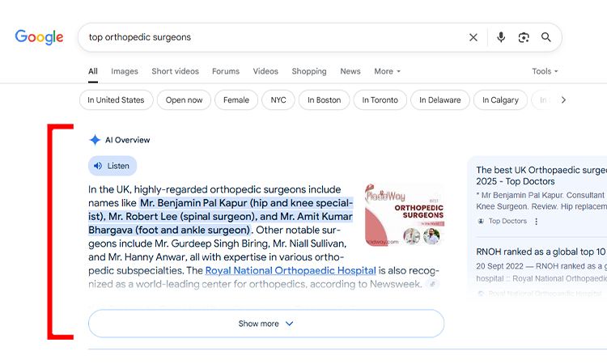This screenshot has height=364, width=607.
Task: Start voice search with the microphone icon
Action: tap(501, 37)
